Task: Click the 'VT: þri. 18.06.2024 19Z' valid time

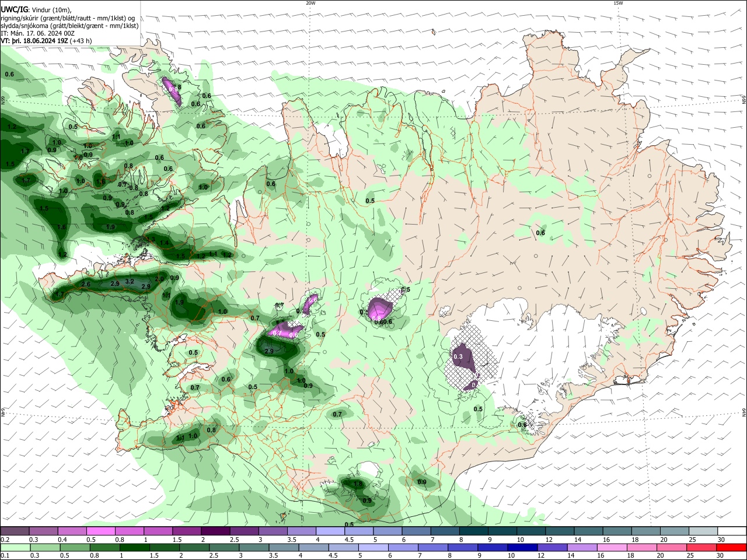Action: point(34,41)
